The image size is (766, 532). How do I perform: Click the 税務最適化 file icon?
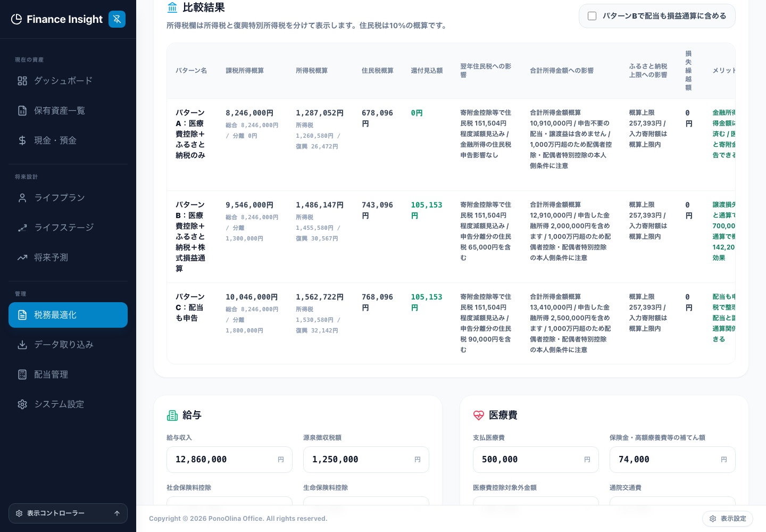pyautogui.click(x=22, y=315)
